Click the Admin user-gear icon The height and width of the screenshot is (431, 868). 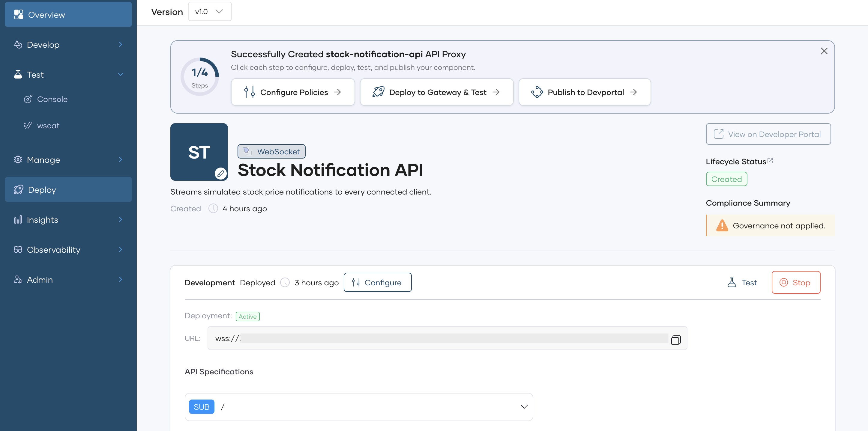(18, 279)
